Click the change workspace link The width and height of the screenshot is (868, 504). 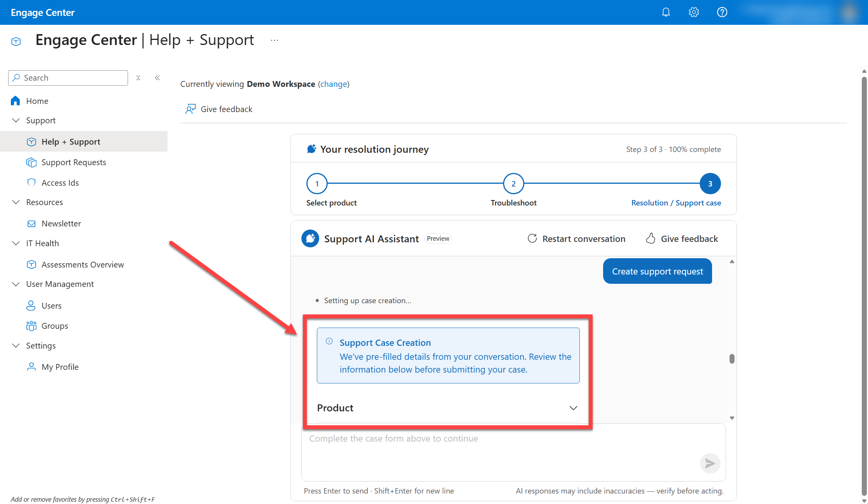click(x=334, y=84)
